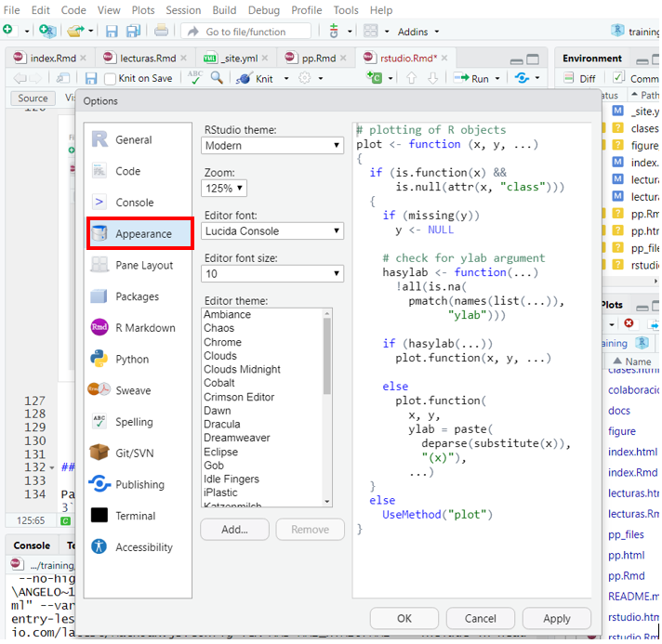Open the Session menu
Screen dimensions: 662x644
pos(183,9)
